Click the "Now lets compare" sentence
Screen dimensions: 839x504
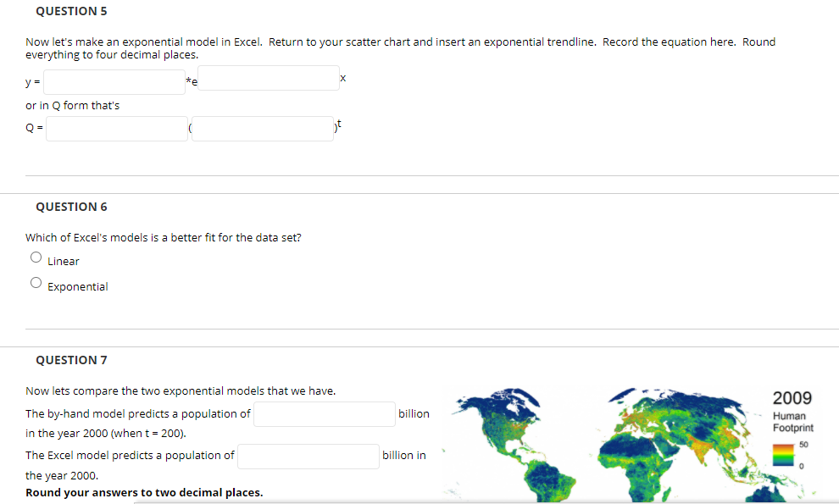(181, 390)
